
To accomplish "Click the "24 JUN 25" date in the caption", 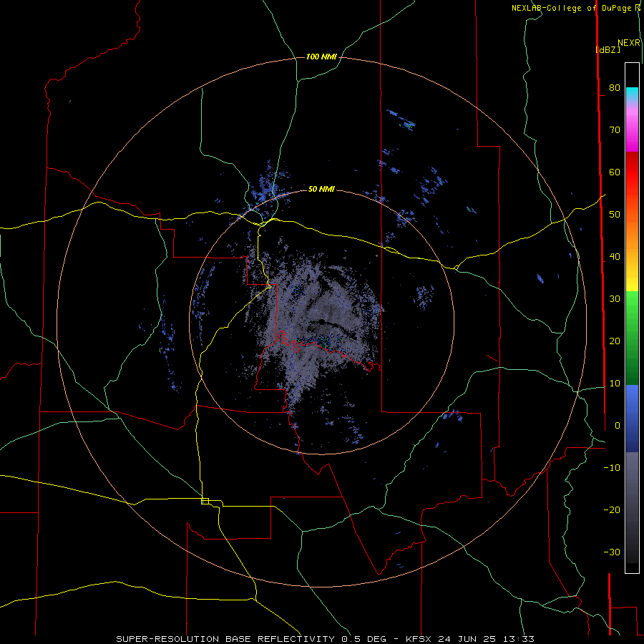I will click(x=466, y=639).
